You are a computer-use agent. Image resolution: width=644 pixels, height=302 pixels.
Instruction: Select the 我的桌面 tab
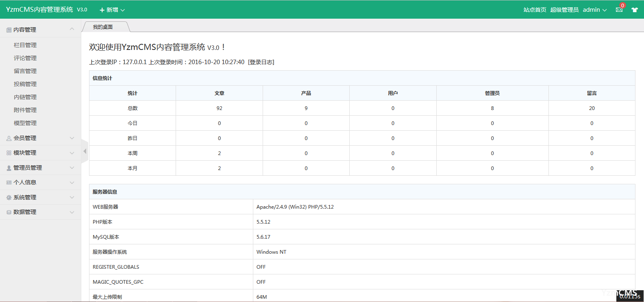(103, 27)
